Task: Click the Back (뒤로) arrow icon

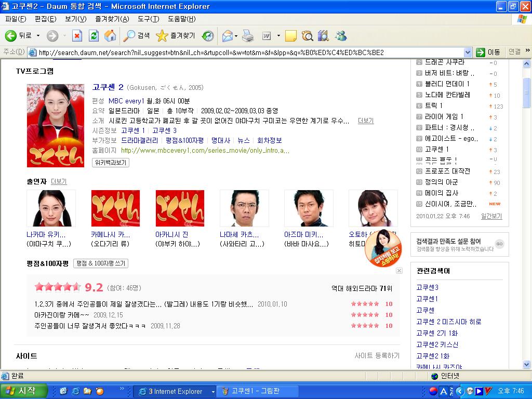Action: (x=11, y=36)
